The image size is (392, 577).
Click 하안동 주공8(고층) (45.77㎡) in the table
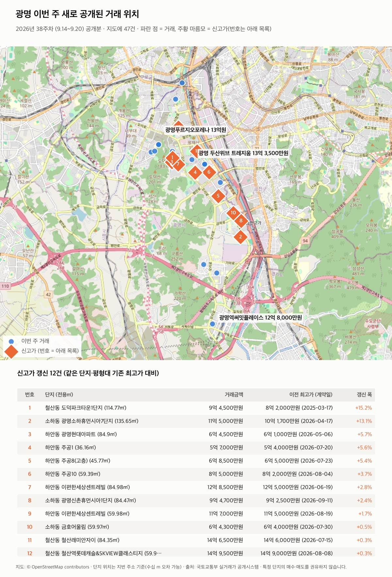point(78,461)
